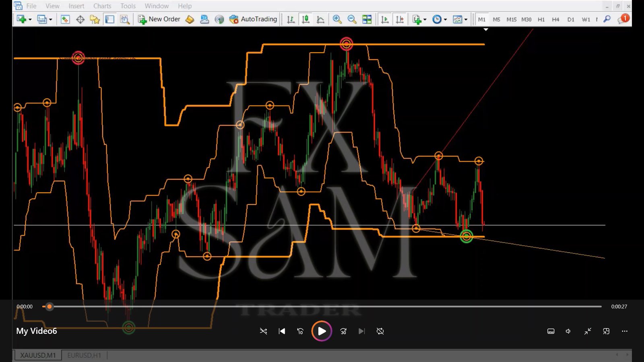644x362 pixels.
Task: Mute the video volume speaker icon
Action: (568, 331)
